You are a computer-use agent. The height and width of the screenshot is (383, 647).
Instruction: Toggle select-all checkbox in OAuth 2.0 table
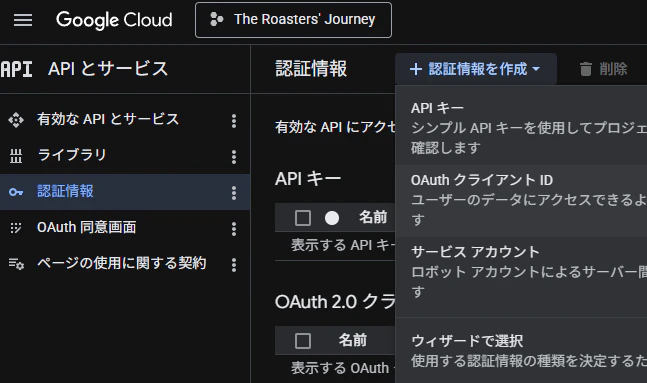pos(303,341)
